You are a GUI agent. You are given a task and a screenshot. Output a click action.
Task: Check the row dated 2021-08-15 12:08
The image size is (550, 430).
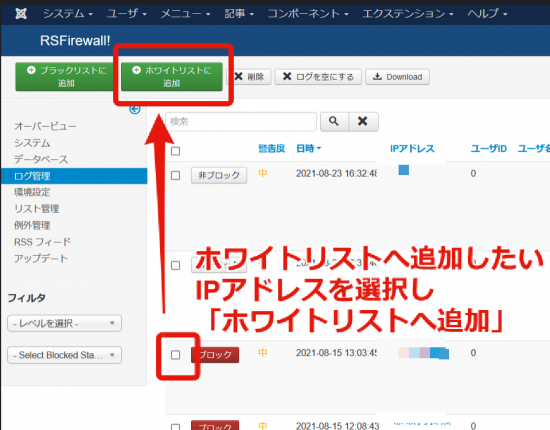click(175, 427)
